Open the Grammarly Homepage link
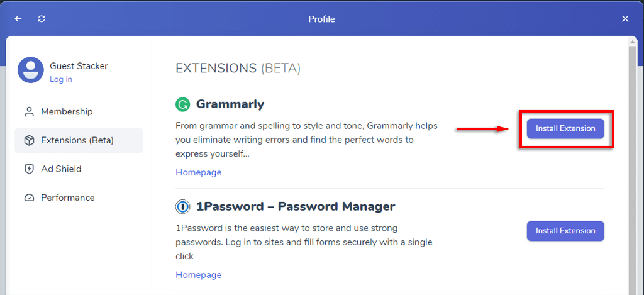The image size is (644, 295). click(198, 172)
